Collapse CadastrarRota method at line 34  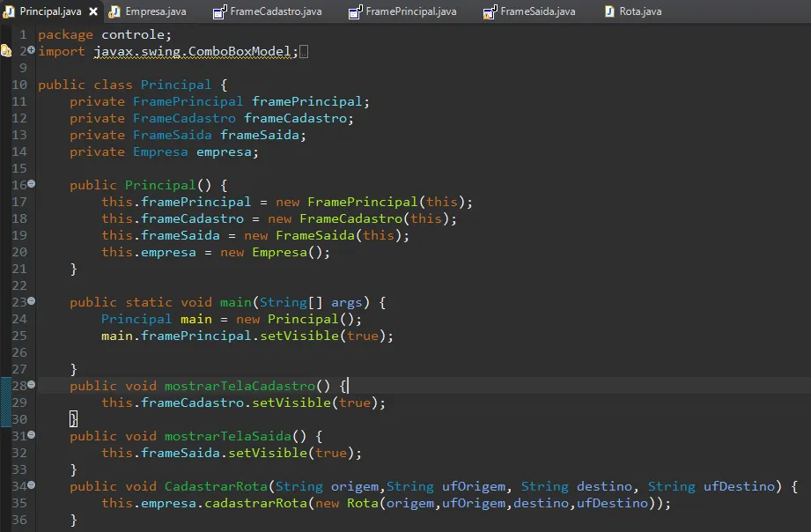click(x=31, y=485)
